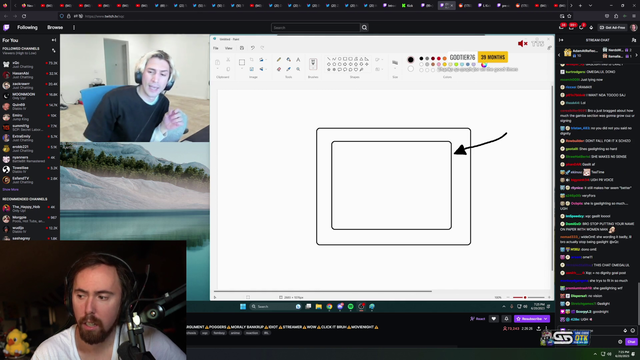Open the View menu in Paint
Image resolution: width=640 pixels, height=360 pixels.
pyautogui.click(x=229, y=48)
